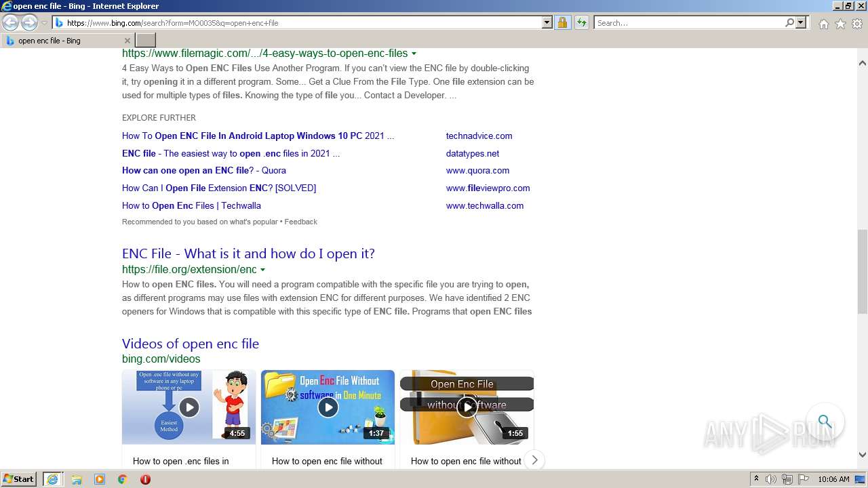Click the Home icon

pyautogui.click(x=823, y=24)
